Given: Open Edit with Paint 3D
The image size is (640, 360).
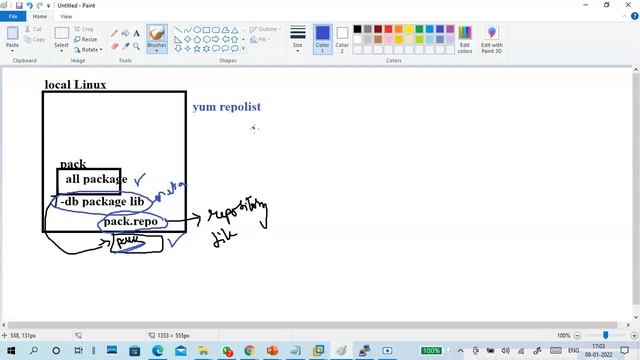Looking at the screenshot, I should (492, 39).
